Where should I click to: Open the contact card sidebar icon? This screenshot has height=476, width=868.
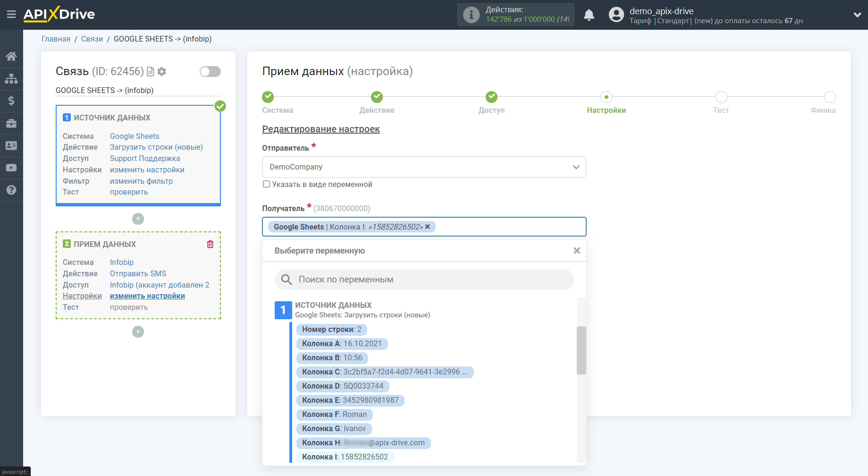tap(11, 145)
